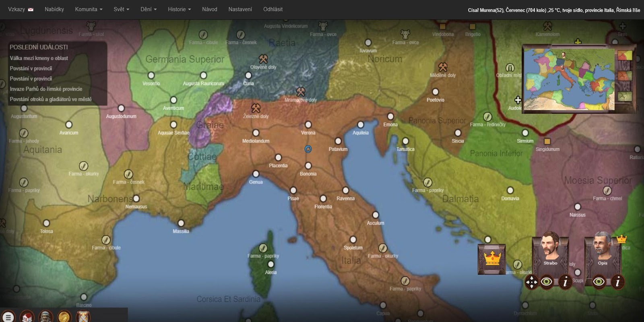Expand the Historie dropdown
Viewport: 644px width, 322px height.
tap(180, 9)
